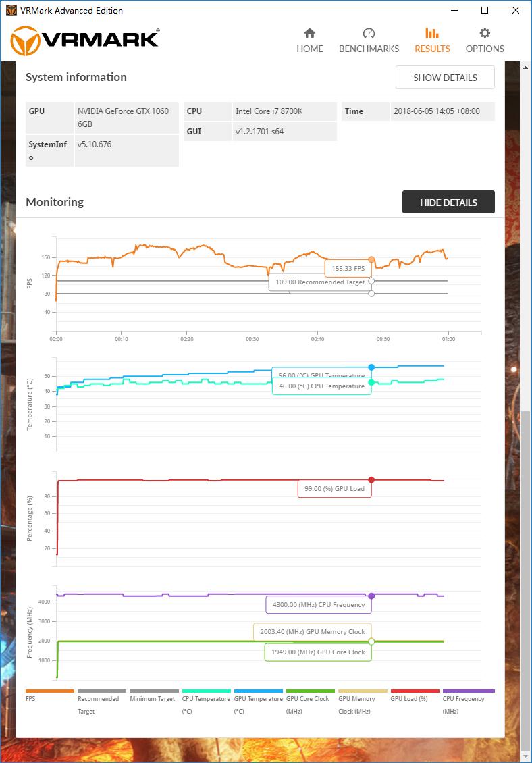Click the Recommended Target line marker

click(x=371, y=281)
